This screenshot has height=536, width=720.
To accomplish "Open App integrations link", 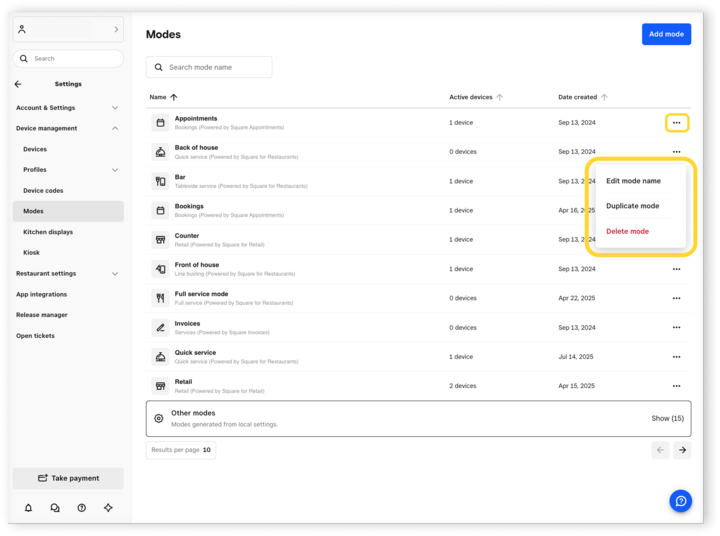I will pyautogui.click(x=41, y=294).
